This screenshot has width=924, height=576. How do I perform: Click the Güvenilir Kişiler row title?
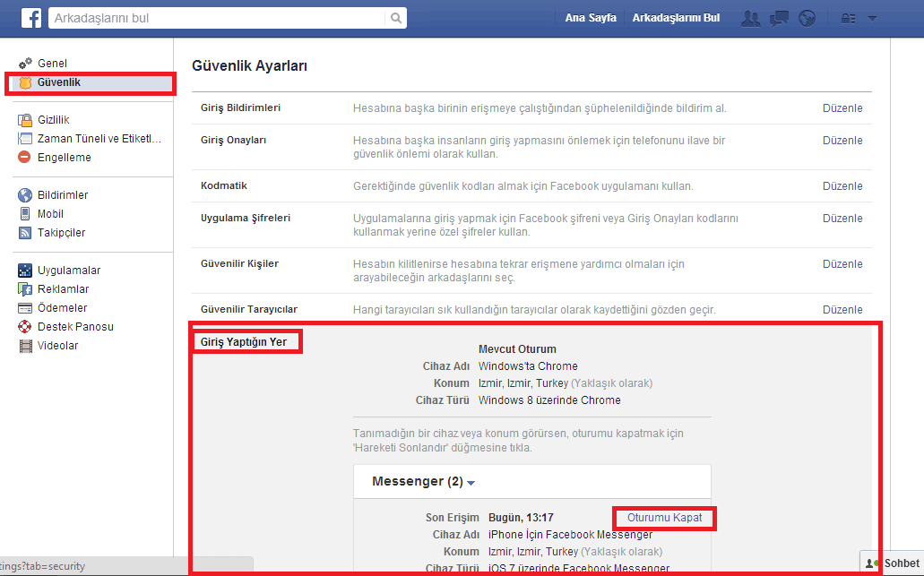coord(239,263)
